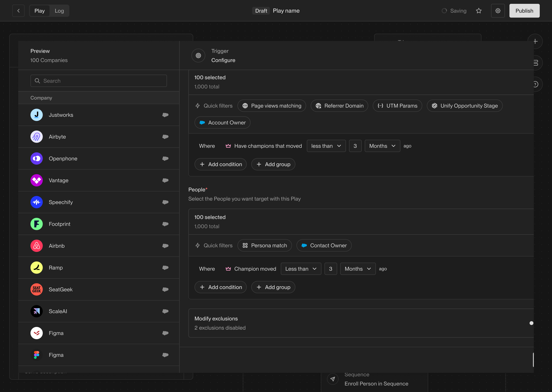Viewport: 552px width, 392px height.
Task: Select the Play tab
Action: (x=40, y=11)
